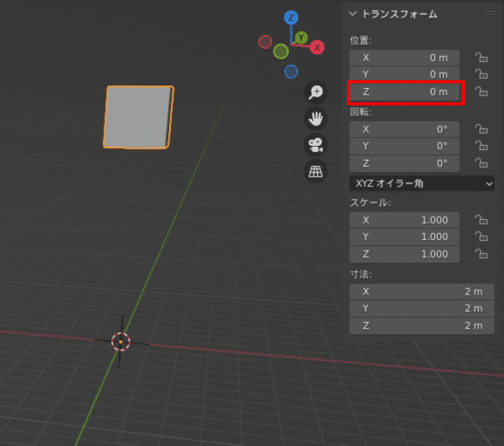Screen dimensions: 504x446
Task: Click the dimensions X 2 m field
Action: pyautogui.click(x=422, y=292)
